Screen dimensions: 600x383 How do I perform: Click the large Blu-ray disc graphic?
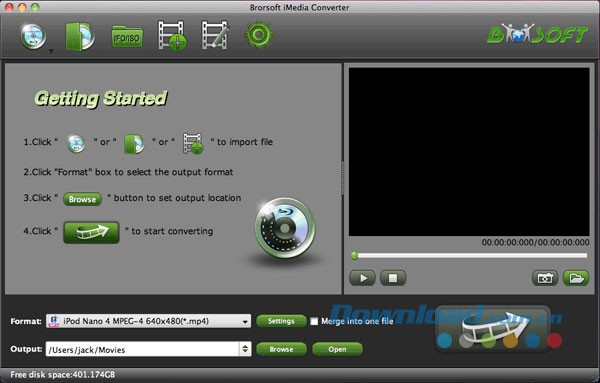click(x=285, y=228)
